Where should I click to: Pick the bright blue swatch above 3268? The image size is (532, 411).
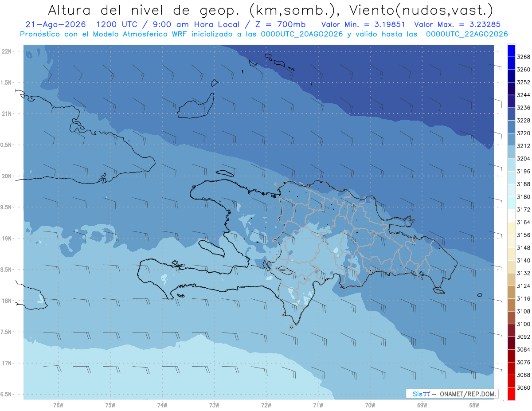511,51
